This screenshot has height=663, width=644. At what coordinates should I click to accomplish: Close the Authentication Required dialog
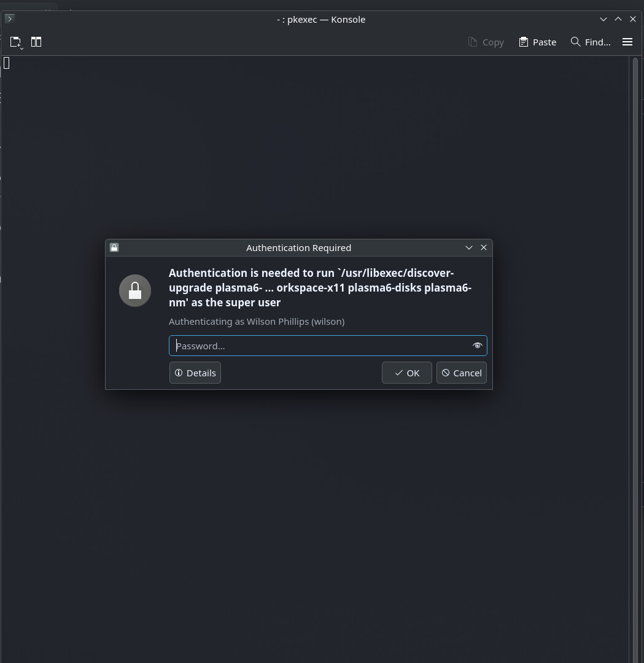click(x=484, y=247)
